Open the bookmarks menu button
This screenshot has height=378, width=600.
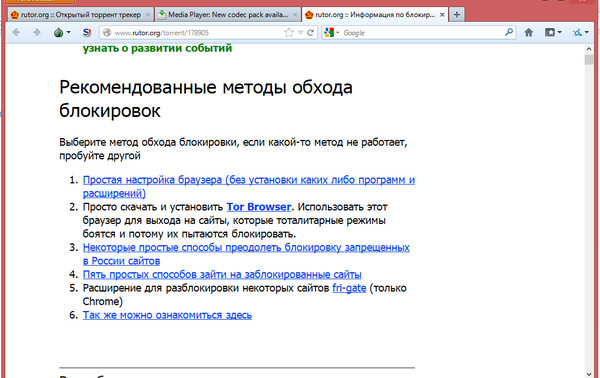[x=553, y=33]
